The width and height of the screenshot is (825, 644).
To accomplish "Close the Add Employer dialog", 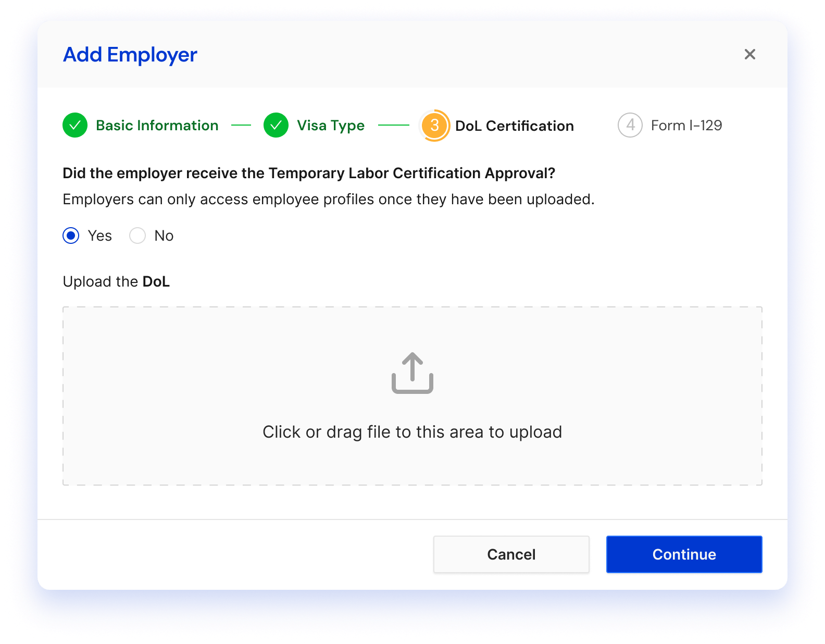I will (749, 54).
